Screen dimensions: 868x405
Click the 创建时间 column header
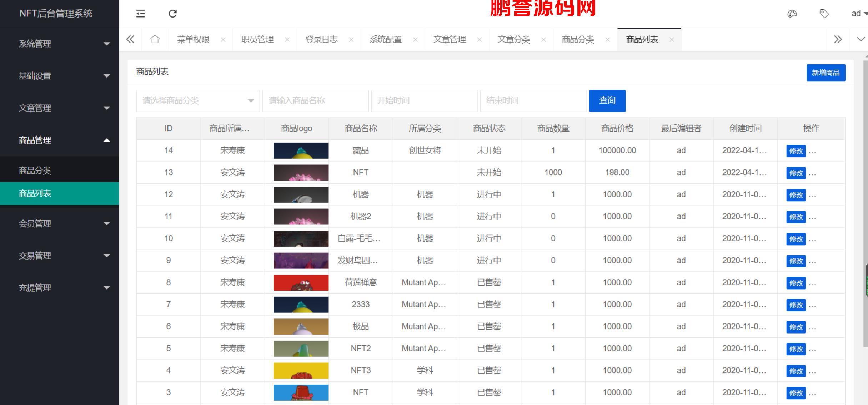click(x=746, y=128)
